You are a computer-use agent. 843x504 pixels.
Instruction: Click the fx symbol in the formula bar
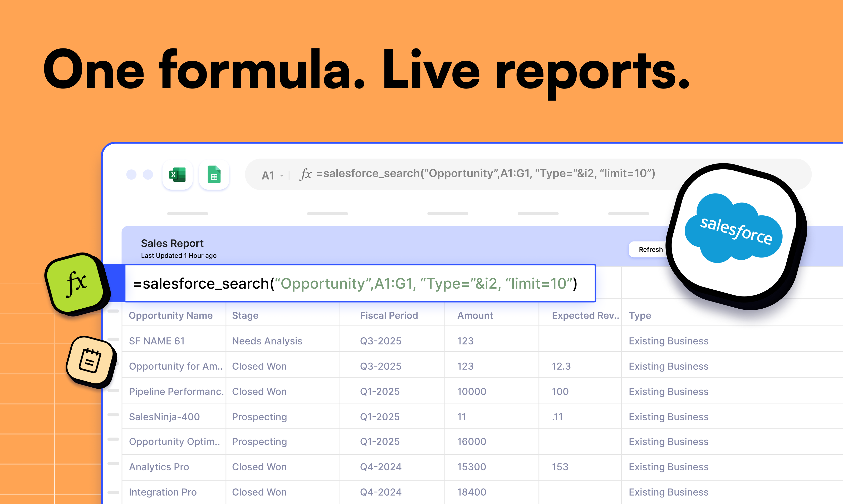coord(306,174)
